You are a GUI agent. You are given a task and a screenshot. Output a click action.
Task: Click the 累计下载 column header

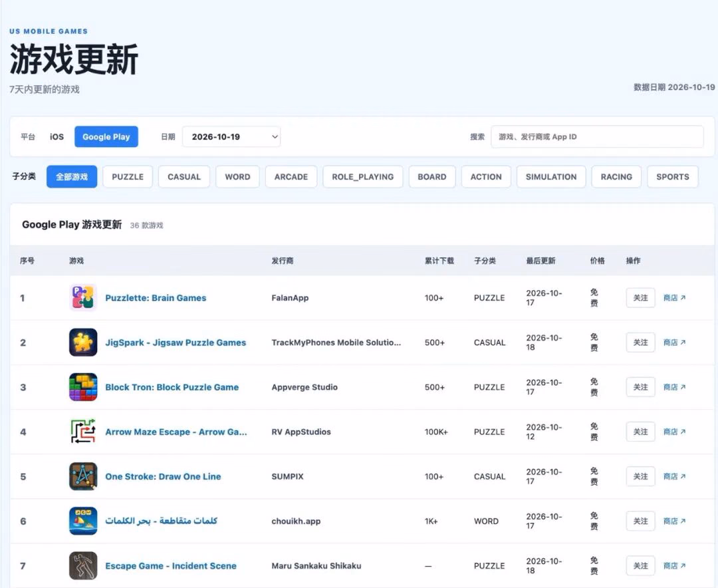pos(439,261)
